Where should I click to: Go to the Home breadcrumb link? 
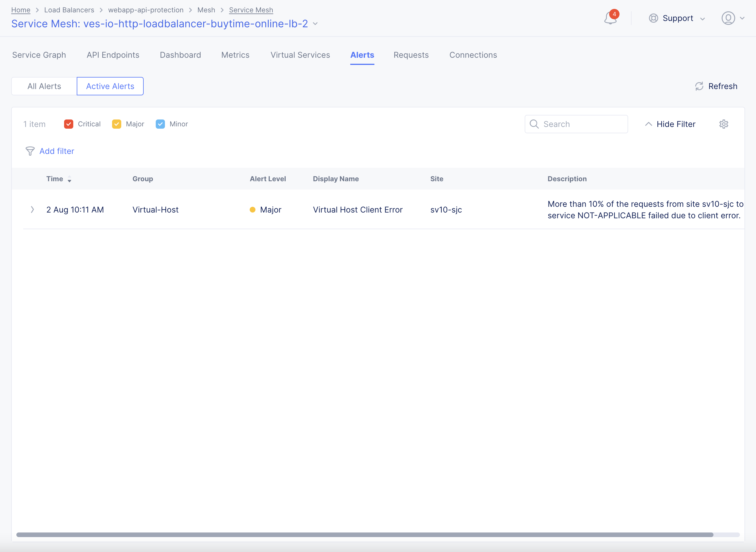[21, 10]
